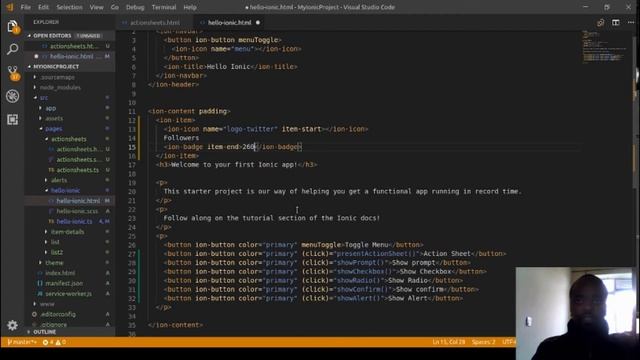Open hello-ionic.scss in the file tree
The width and height of the screenshot is (640, 360).
[x=69, y=211]
